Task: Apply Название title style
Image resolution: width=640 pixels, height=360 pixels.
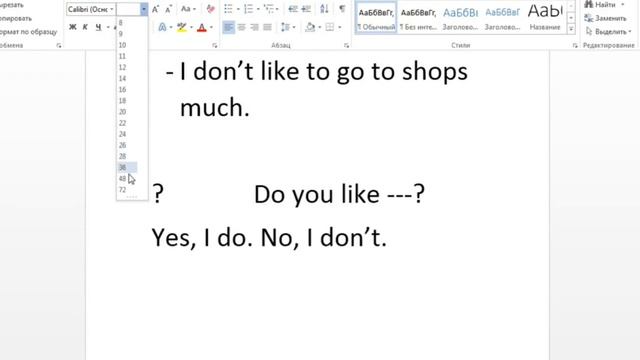Action: pyautogui.click(x=545, y=18)
